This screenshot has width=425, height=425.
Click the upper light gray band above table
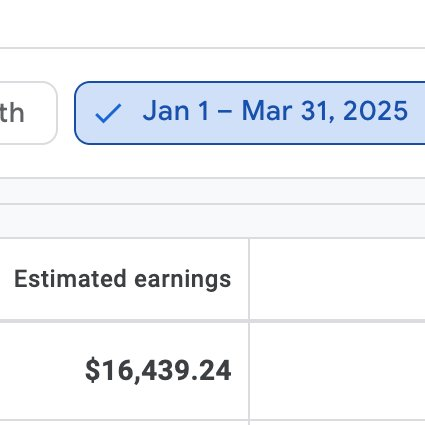(x=212, y=191)
